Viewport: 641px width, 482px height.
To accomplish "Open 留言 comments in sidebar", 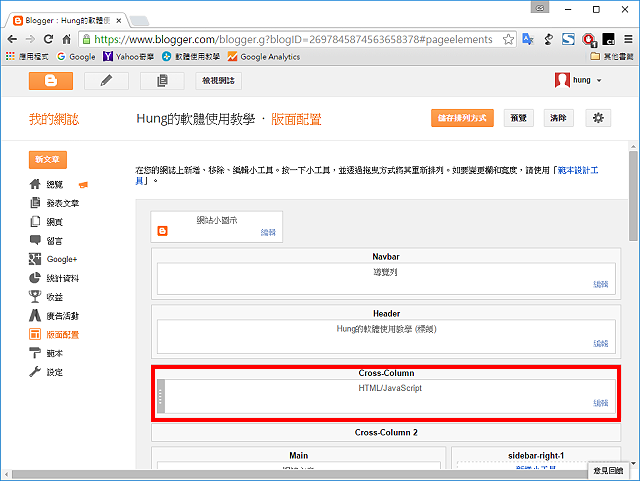I will click(x=54, y=241).
